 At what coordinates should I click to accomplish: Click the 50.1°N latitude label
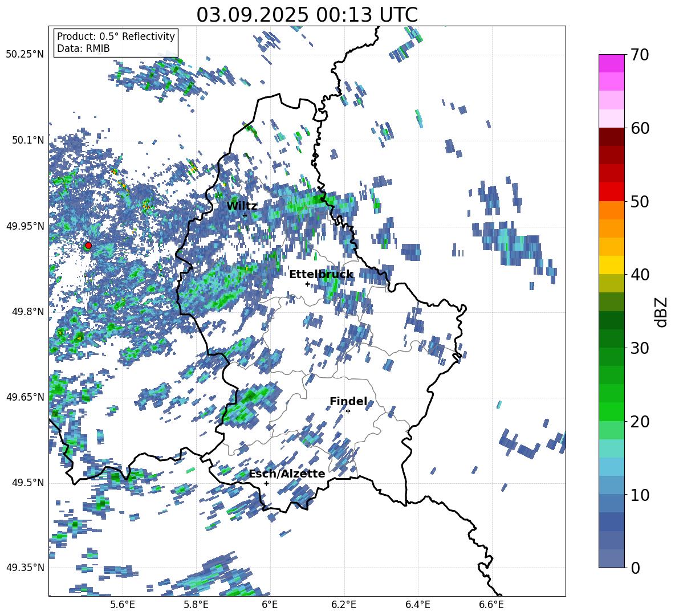tap(29, 140)
